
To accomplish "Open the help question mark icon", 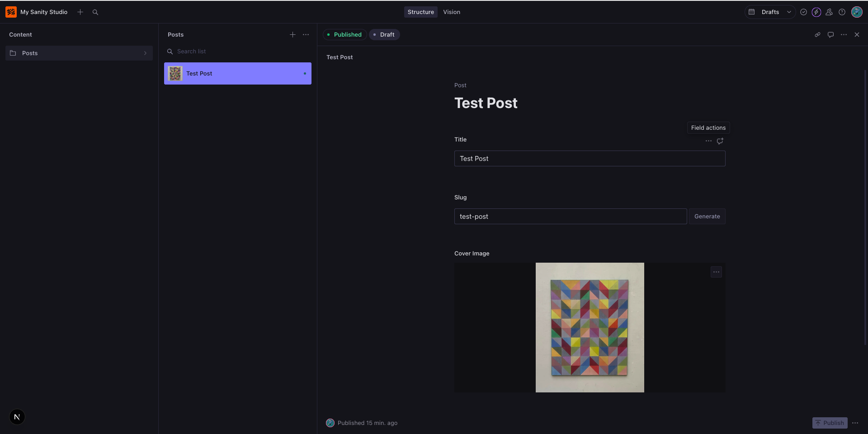I will [842, 12].
